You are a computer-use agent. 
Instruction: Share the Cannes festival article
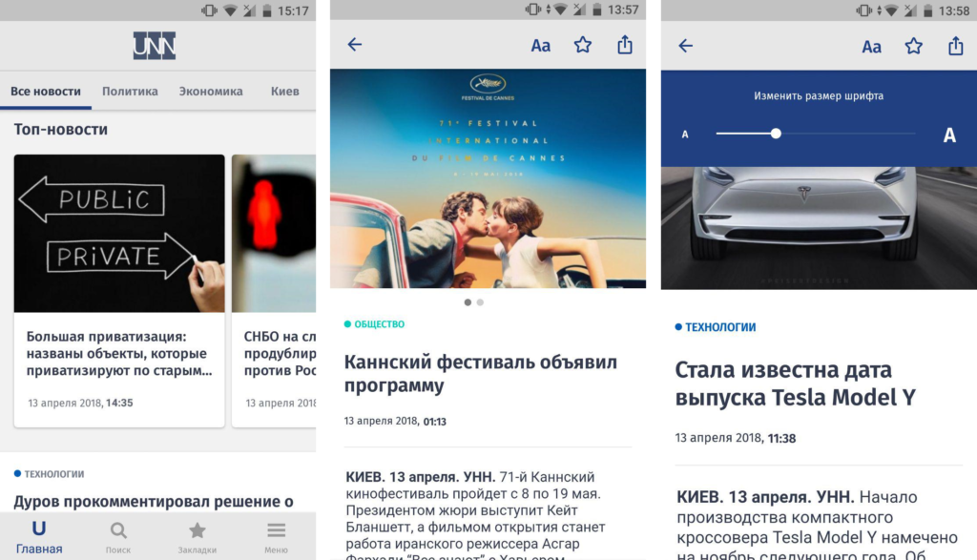click(x=625, y=44)
